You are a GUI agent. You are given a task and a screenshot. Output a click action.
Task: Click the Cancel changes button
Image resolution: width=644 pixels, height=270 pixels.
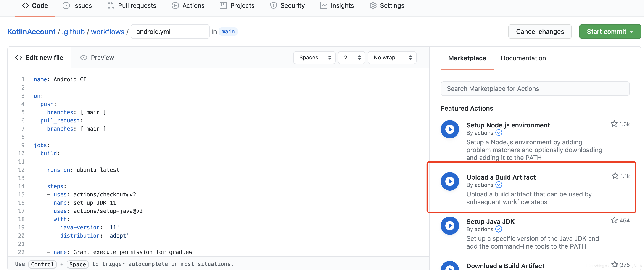pos(540,32)
